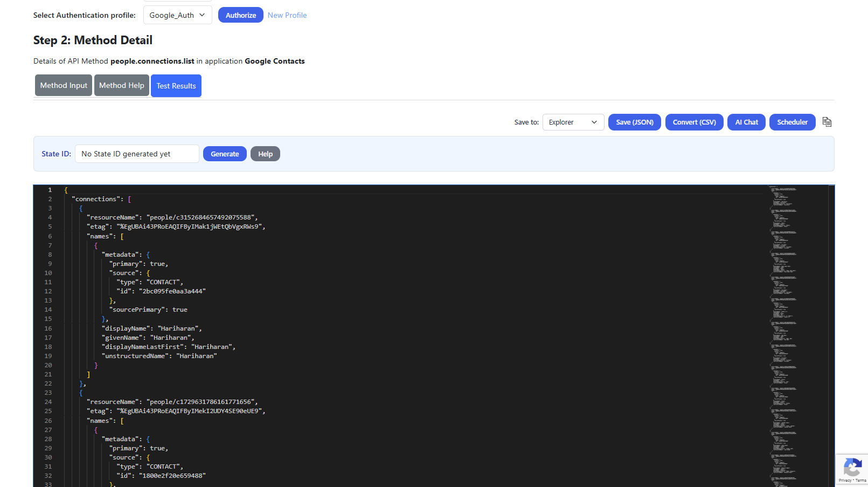Click the Help button beside Generate
The width and height of the screenshot is (868, 487).
point(265,154)
